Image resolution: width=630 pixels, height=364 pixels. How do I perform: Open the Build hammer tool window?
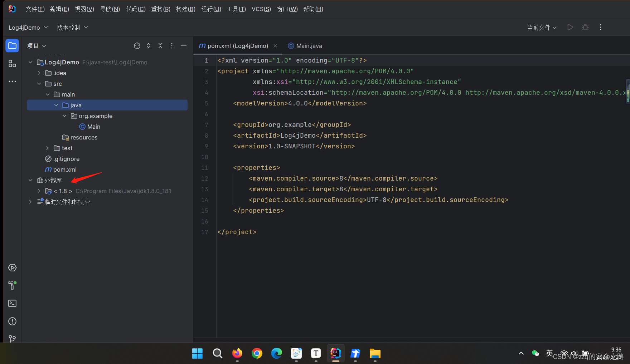(12, 285)
